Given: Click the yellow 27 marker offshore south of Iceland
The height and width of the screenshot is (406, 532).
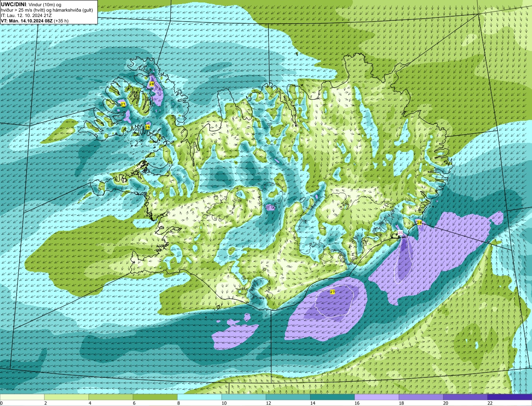Looking at the screenshot, I should pyautogui.click(x=332, y=292).
